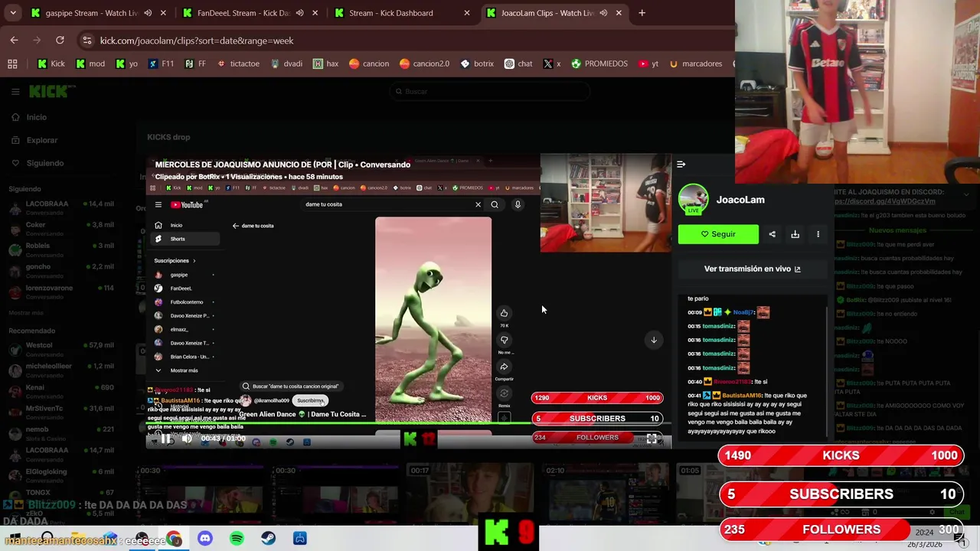Jump to latest chat with down arrow
This screenshot has width=980, height=551.
click(653, 340)
